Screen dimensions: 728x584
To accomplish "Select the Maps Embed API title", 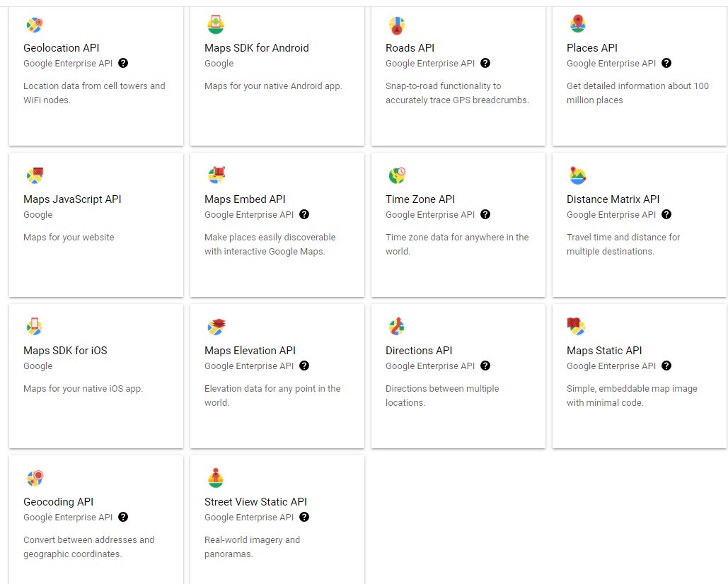I will click(x=245, y=199).
